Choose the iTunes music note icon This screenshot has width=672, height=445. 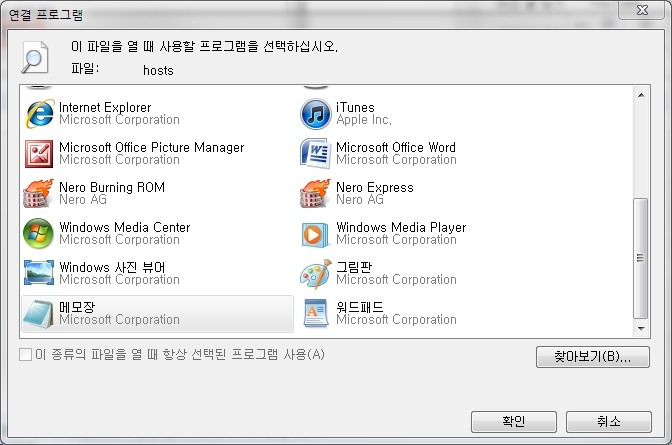point(315,114)
